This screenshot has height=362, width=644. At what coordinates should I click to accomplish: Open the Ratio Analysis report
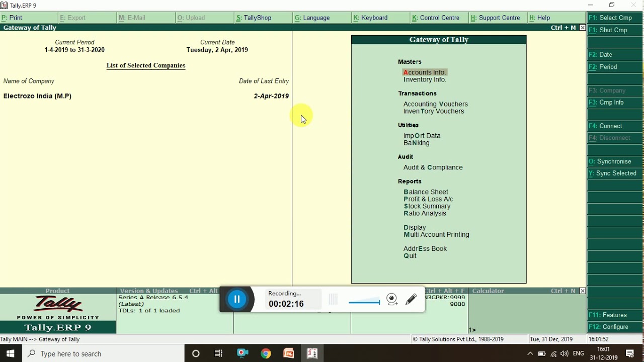(x=425, y=213)
